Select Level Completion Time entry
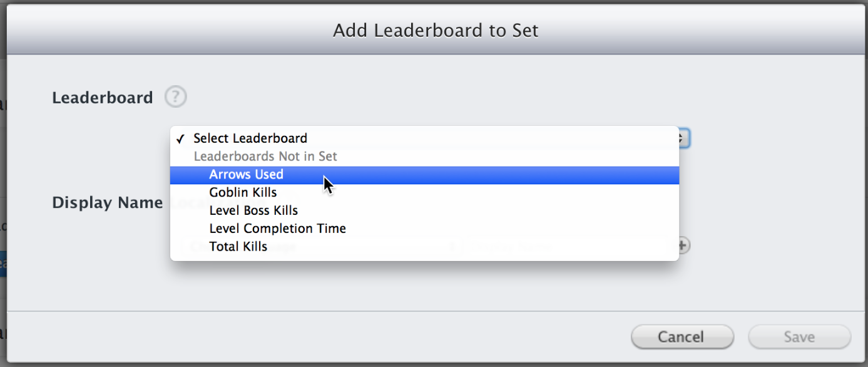Viewport: 868px width, 367px height. [277, 229]
